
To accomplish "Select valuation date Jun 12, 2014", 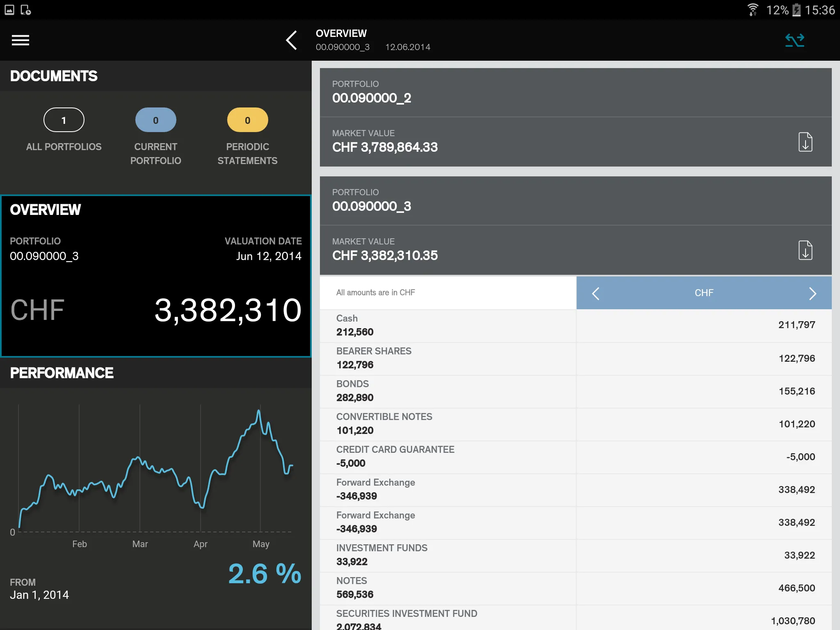I will pos(269,256).
